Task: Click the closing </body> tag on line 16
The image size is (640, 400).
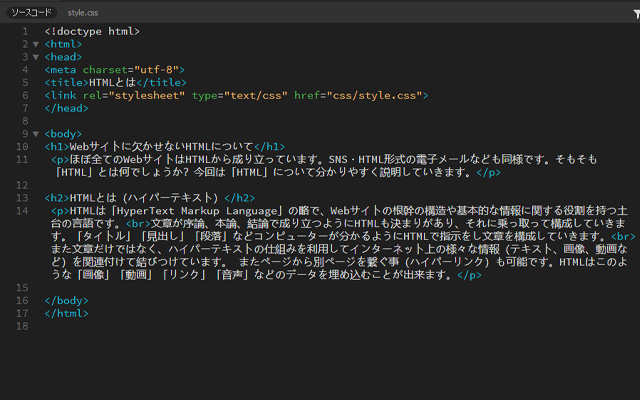Action: 66,300
